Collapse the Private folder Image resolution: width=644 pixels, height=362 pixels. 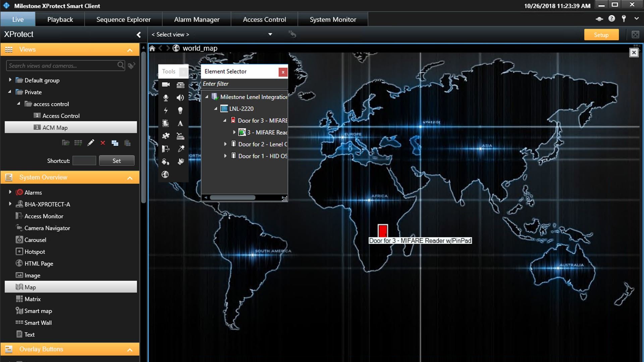point(10,92)
